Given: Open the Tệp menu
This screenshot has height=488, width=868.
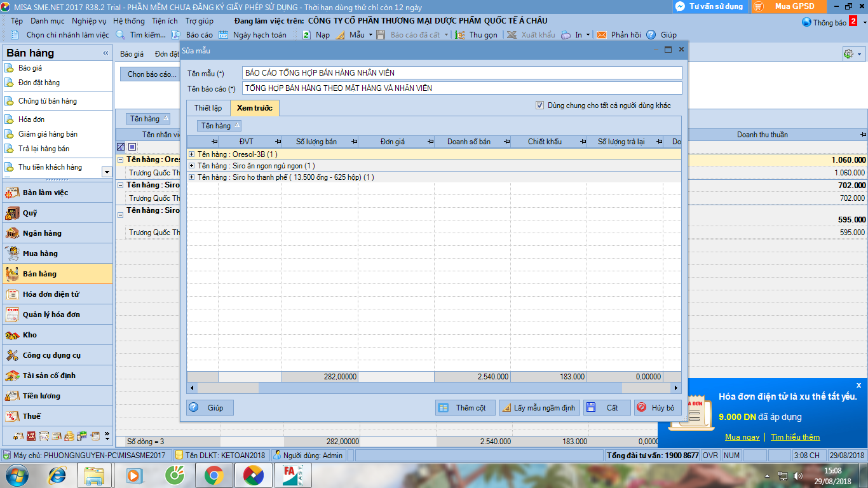Looking at the screenshot, I should click(x=17, y=21).
